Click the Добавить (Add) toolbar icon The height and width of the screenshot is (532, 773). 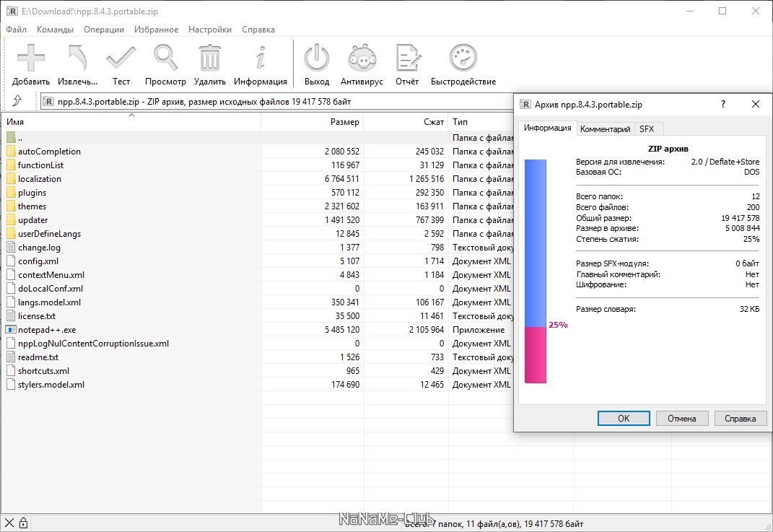[30, 64]
